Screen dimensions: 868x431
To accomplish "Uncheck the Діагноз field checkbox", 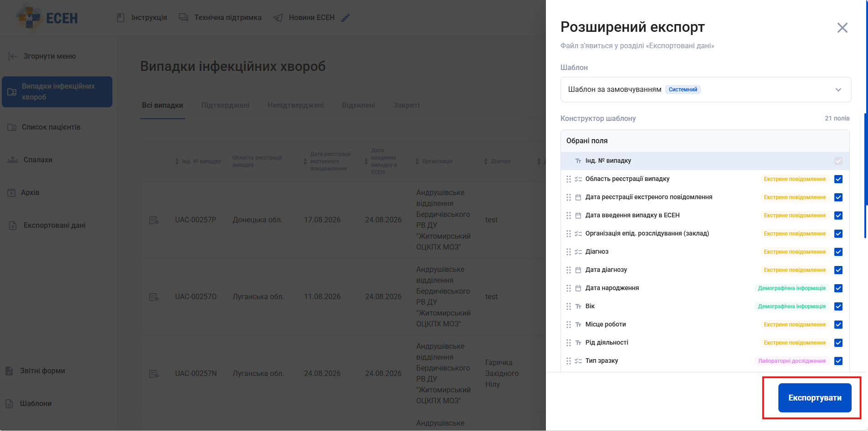I will (x=838, y=252).
